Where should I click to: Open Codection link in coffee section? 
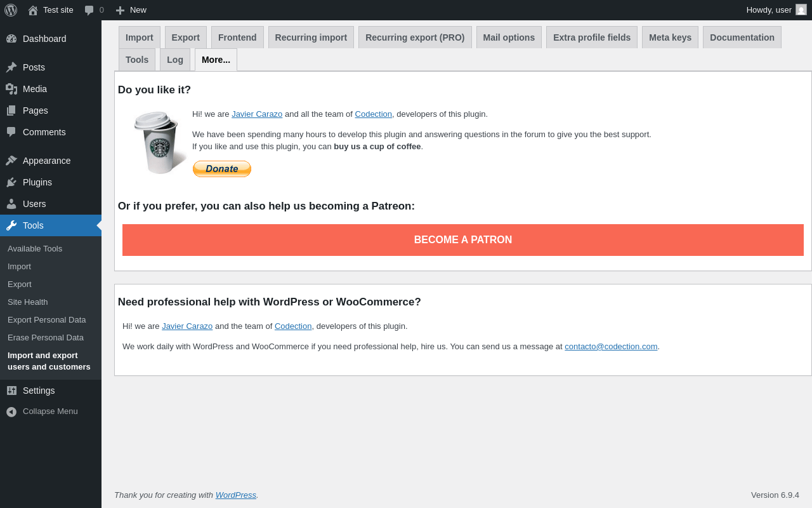click(374, 114)
